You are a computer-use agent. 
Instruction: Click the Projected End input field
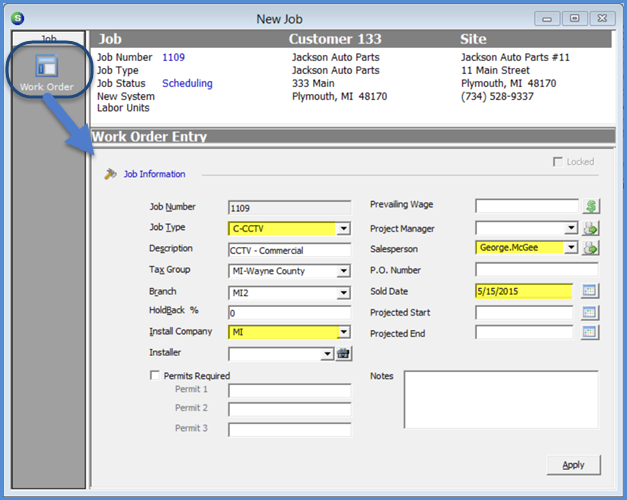tap(524, 332)
